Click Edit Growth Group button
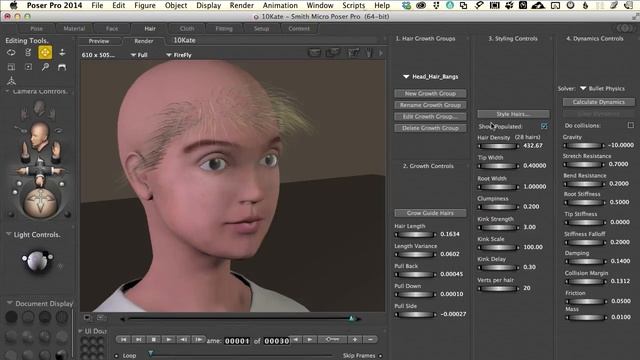 click(x=430, y=116)
